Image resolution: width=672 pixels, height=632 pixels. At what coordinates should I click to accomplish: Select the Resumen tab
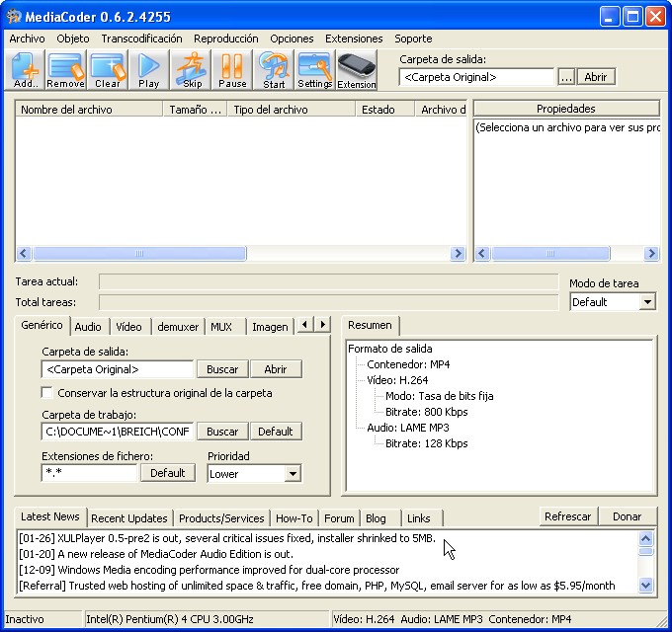point(370,325)
